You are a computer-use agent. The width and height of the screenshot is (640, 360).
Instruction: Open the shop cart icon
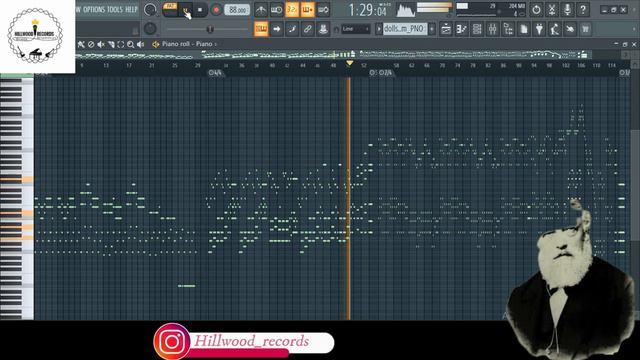click(586, 29)
